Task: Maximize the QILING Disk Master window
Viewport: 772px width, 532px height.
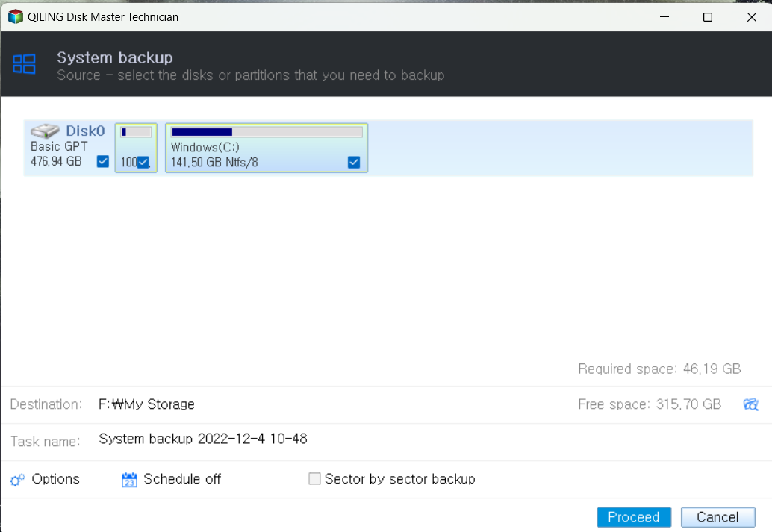Action: (708, 17)
